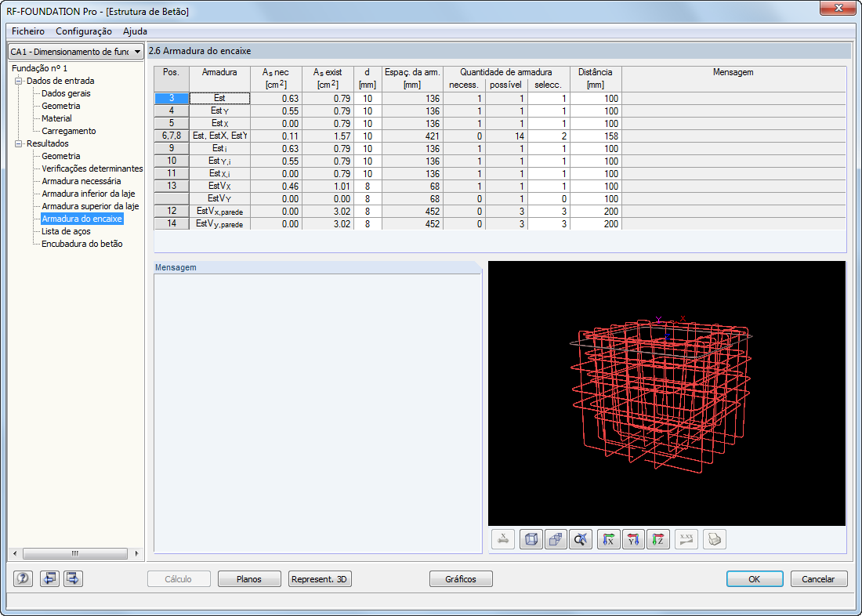The image size is (862, 616).
Task: Open help using the question mark icon
Action: click(23, 578)
